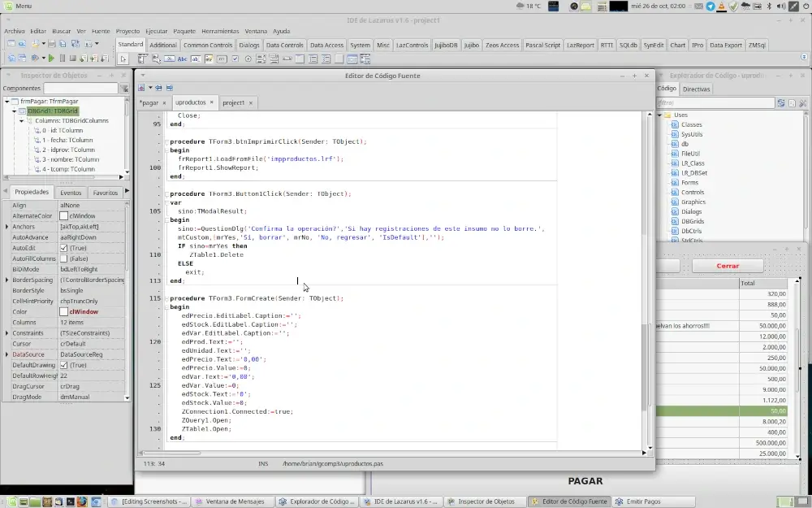
Task: Select the TEdit component icon in palette
Action: (195, 59)
